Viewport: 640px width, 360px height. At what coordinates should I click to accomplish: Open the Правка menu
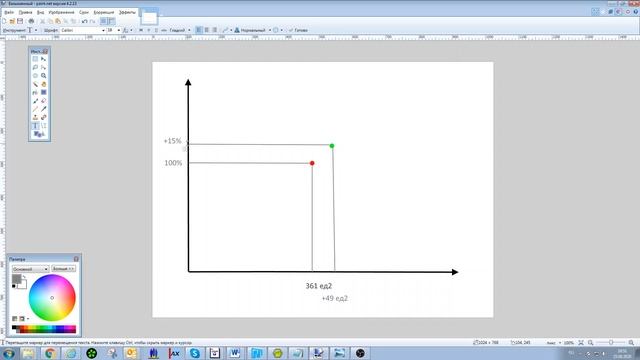point(25,13)
